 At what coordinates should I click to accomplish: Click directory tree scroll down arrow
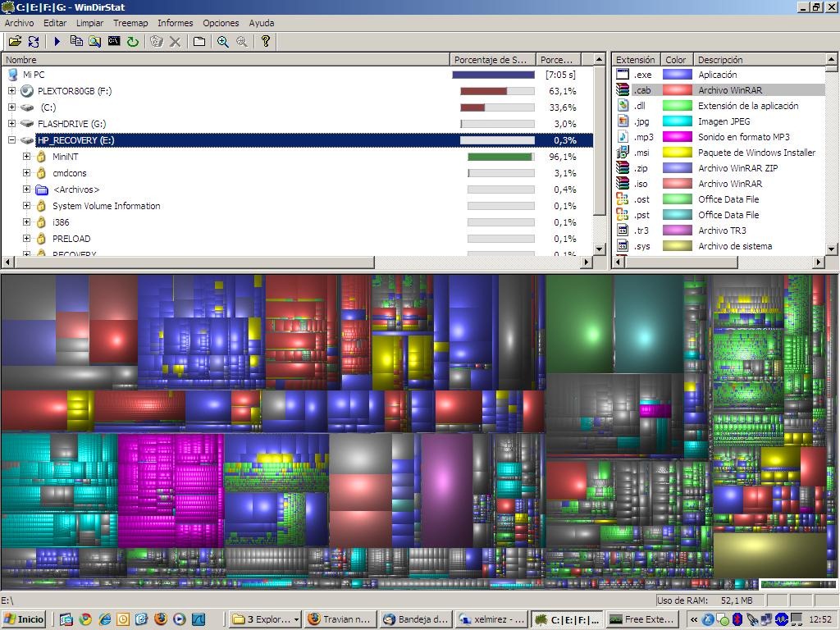coord(599,249)
